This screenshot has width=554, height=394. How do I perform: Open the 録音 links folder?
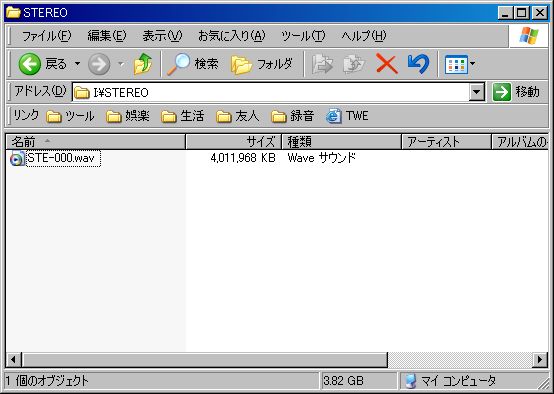pyautogui.click(x=293, y=116)
